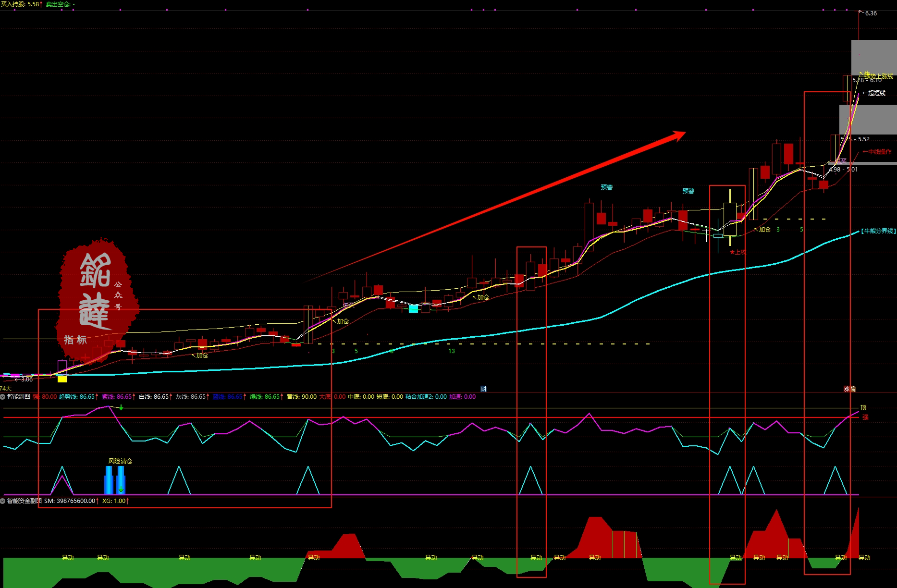Expand the 智能资金副图 indicator dropdown arrow
Screen dimensions: 897x588
pos(3,501)
